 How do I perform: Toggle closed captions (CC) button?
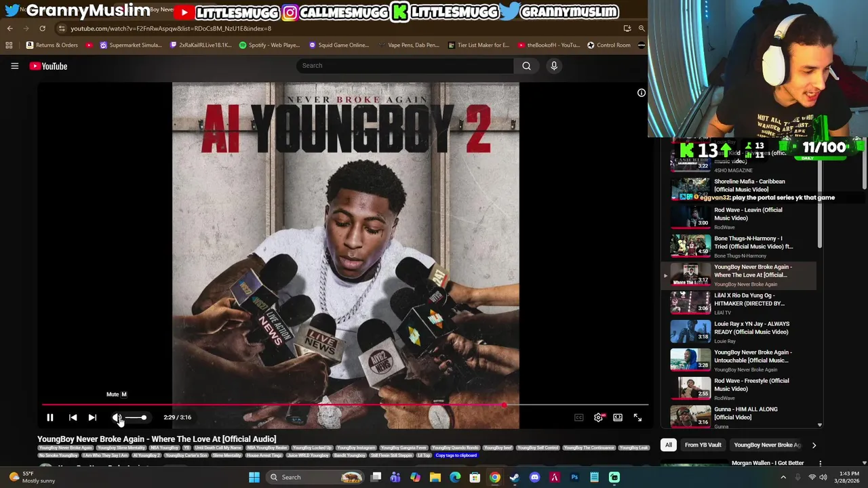(x=578, y=418)
